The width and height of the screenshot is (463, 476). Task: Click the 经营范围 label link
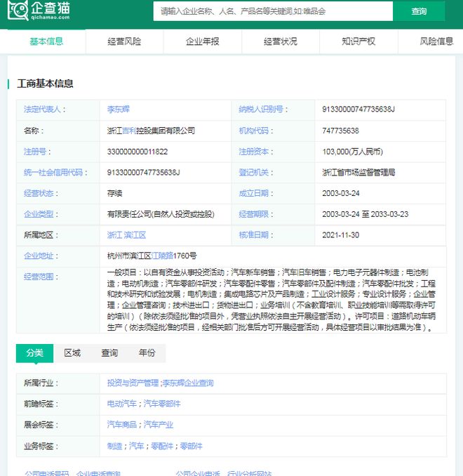[39, 277]
